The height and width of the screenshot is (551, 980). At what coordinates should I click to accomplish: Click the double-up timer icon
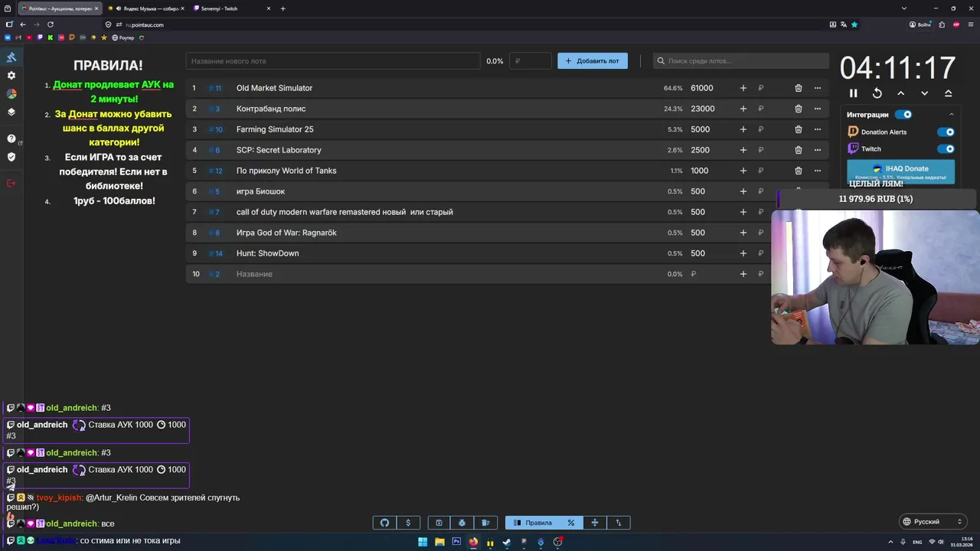coord(948,93)
